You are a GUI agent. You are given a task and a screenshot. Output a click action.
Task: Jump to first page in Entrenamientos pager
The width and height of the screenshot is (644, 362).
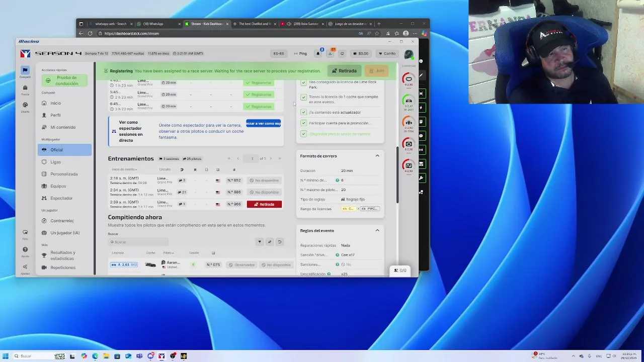tap(229, 159)
